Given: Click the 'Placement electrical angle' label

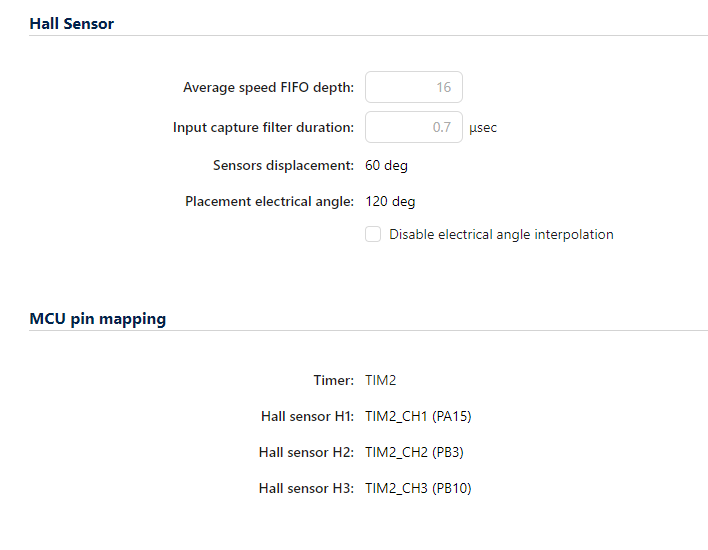Looking at the screenshot, I should tap(269, 201).
